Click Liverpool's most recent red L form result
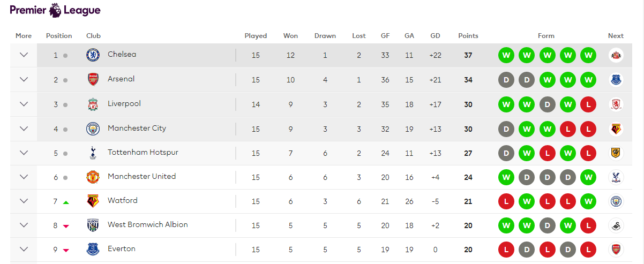Viewport: 644px width, 264px height. [588, 104]
